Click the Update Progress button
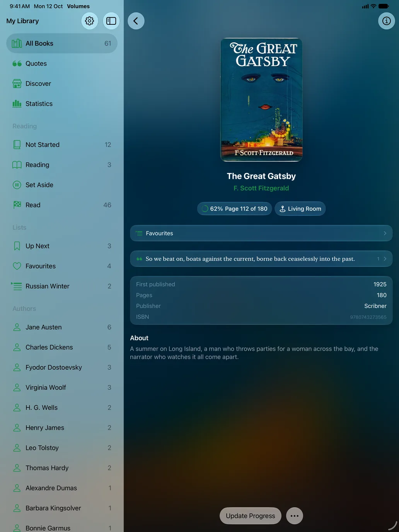399x532 pixels. click(251, 516)
